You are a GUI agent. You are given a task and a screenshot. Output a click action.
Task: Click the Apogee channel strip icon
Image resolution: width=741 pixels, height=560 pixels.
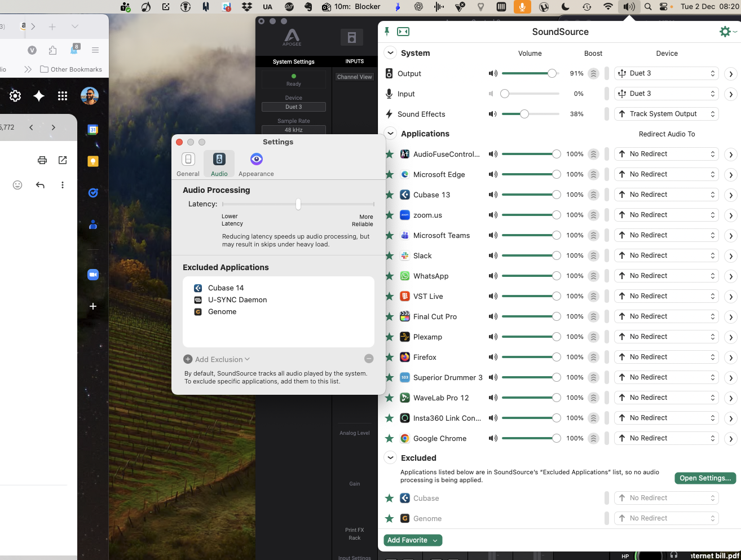[351, 38]
